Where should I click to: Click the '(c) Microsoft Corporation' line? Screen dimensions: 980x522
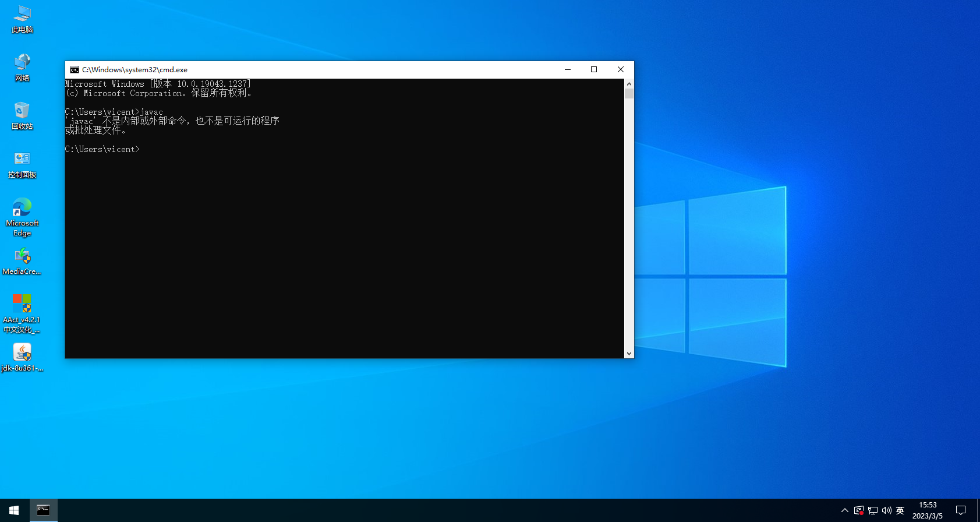pyautogui.click(x=159, y=93)
